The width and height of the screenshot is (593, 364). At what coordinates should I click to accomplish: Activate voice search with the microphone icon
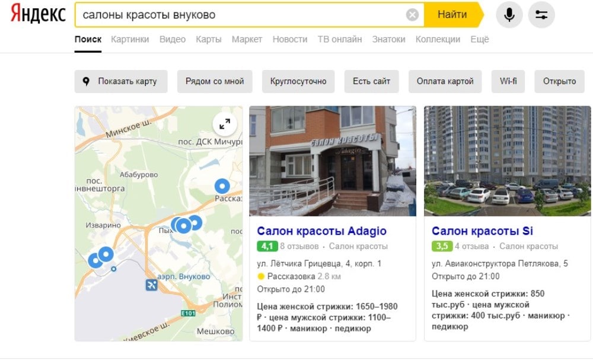click(x=509, y=15)
